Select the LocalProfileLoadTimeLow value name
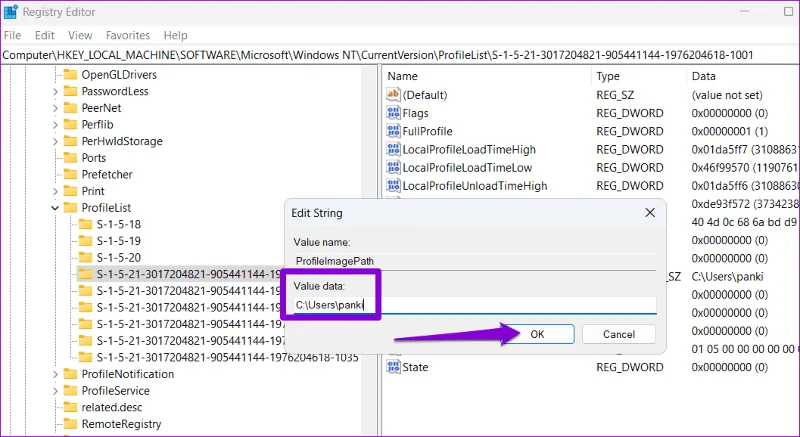This screenshot has height=437, width=800. pyautogui.click(x=467, y=168)
